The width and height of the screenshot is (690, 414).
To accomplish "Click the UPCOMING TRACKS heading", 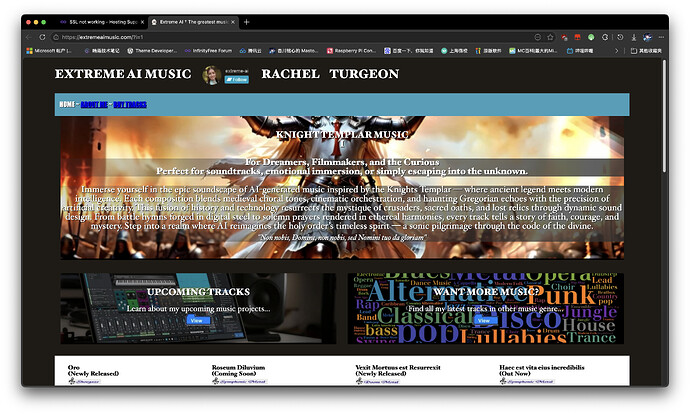I will pyautogui.click(x=198, y=292).
